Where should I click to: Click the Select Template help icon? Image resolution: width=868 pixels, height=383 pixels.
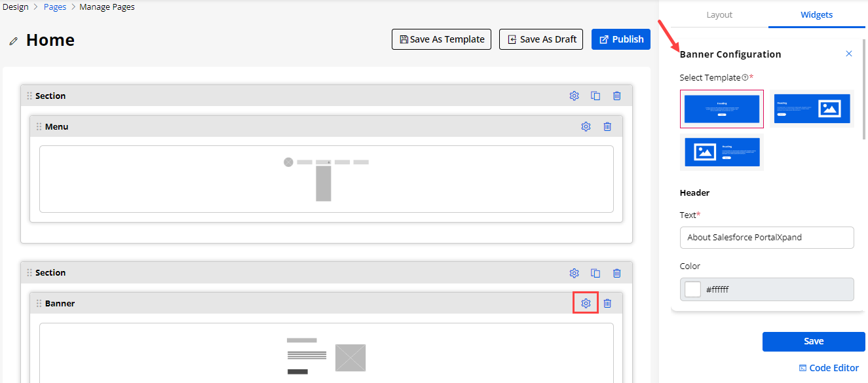pos(745,78)
